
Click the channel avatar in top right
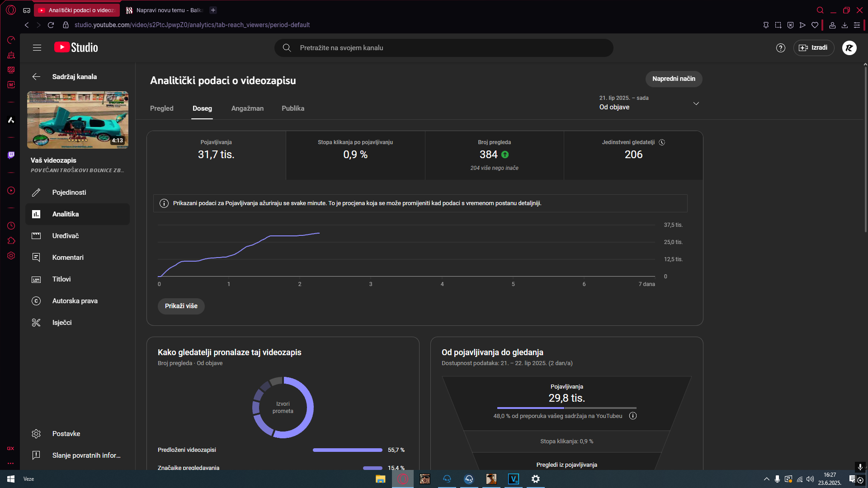tap(849, 48)
